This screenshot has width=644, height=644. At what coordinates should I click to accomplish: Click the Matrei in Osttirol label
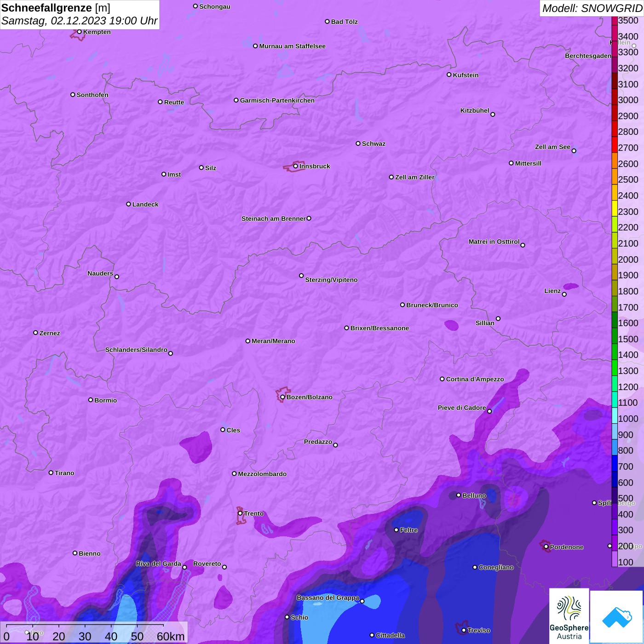coord(494,241)
